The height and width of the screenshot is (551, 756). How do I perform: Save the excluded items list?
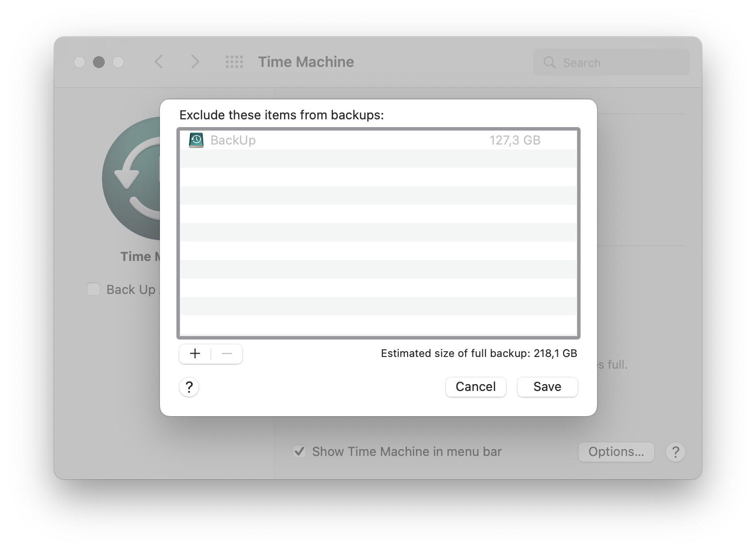pos(548,387)
